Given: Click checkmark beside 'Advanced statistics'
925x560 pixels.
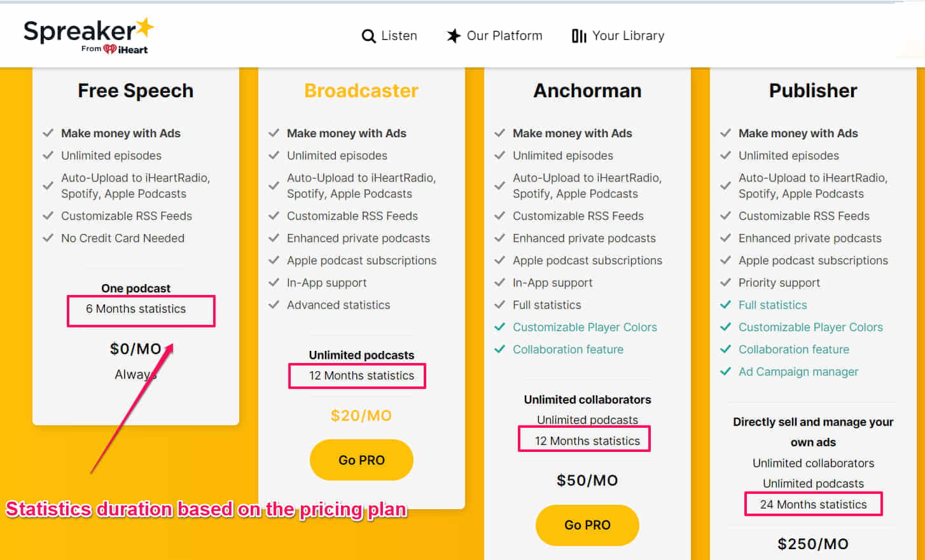Looking at the screenshot, I should pos(274,304).
